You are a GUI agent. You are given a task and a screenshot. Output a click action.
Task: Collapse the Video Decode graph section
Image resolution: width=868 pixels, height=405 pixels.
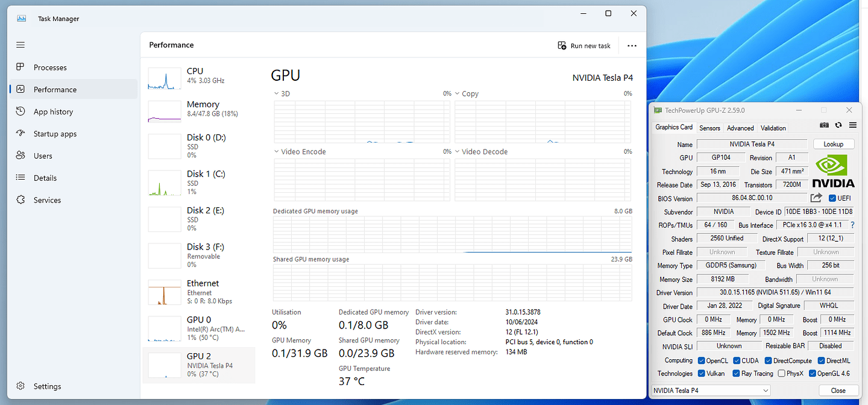(456, 151)
